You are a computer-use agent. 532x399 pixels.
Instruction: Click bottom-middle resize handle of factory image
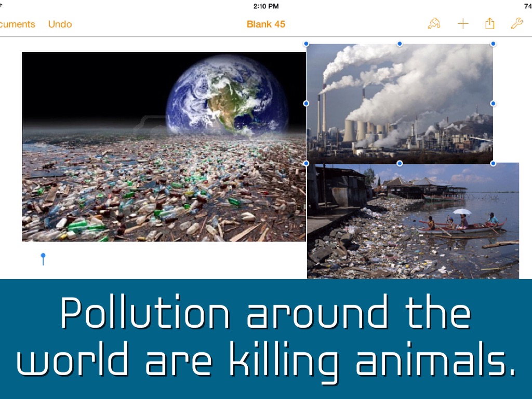[400, 163]
